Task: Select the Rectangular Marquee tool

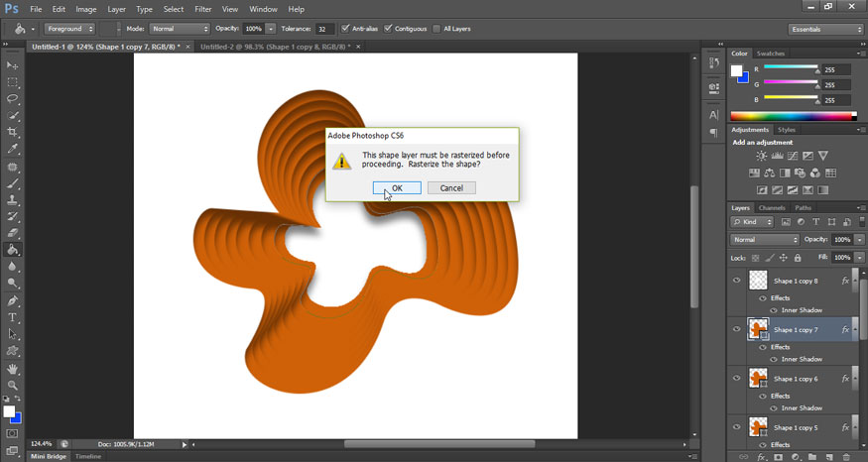Action: (12, 82)
